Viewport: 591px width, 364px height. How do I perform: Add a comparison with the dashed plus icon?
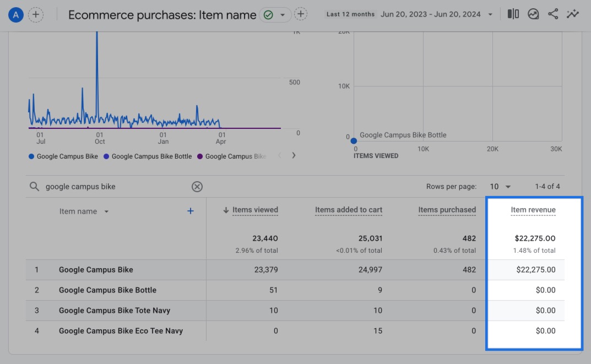pos(36,15)
